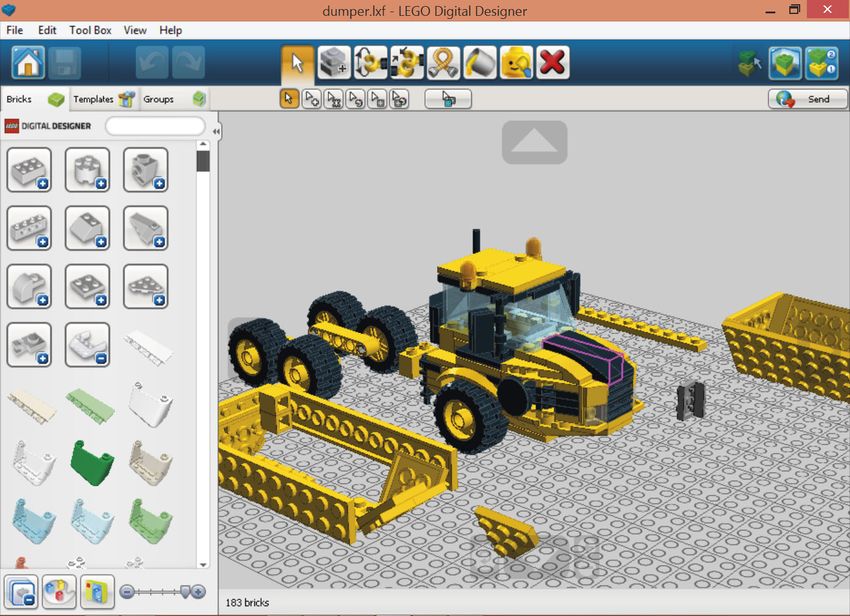
Task: Switch to Building Guide mode icon
Action: tap(822, 63)
